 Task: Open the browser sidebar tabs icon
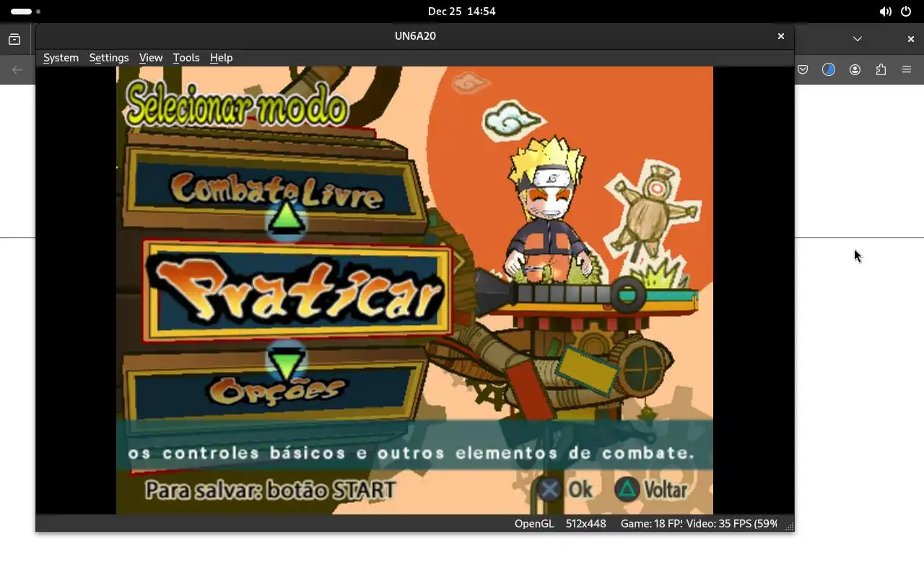click(14, 40)
